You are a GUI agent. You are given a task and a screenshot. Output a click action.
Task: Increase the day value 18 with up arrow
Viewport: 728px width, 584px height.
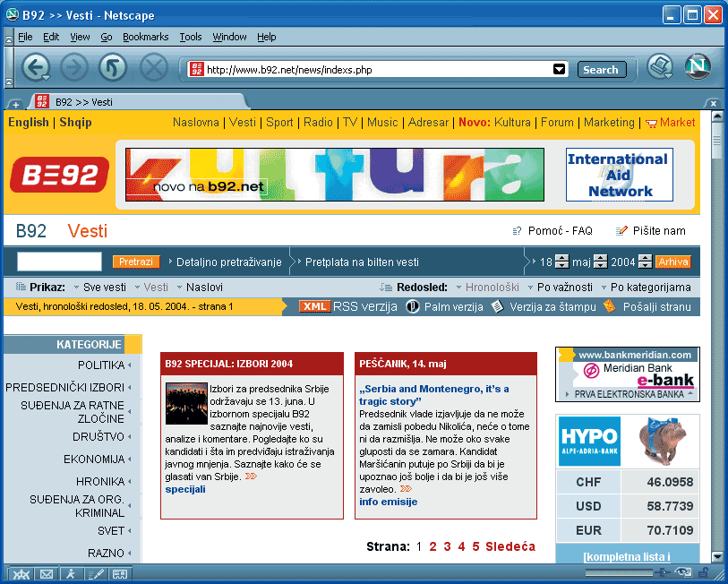[x=561, y=258]
